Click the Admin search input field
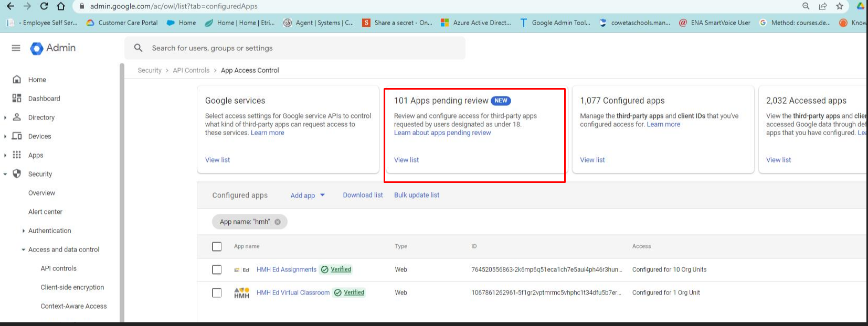Screen dimensions: 868x326 point(295,48)
